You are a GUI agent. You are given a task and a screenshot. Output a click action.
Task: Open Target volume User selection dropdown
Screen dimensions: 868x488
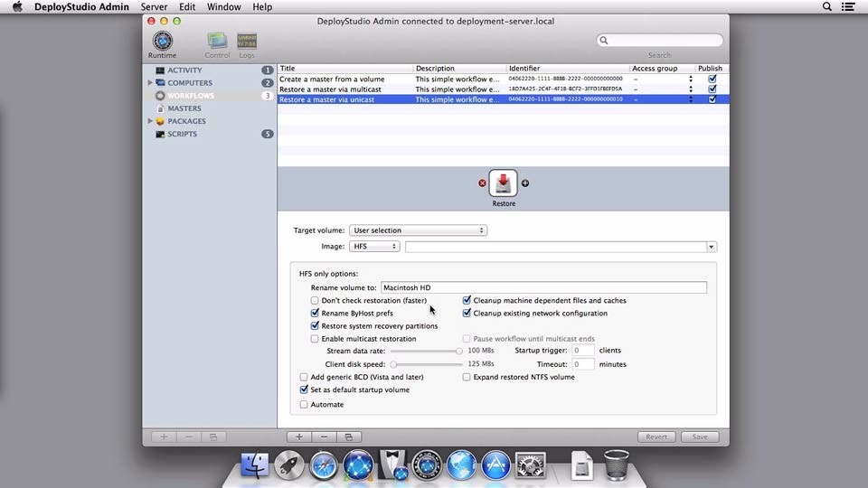(418, 230)
